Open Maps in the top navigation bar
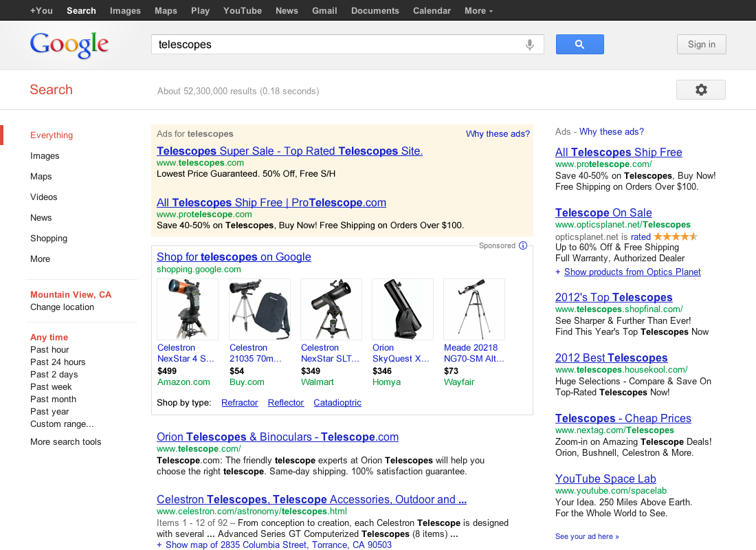Screen dimensions: 756x550 (166, 10)
